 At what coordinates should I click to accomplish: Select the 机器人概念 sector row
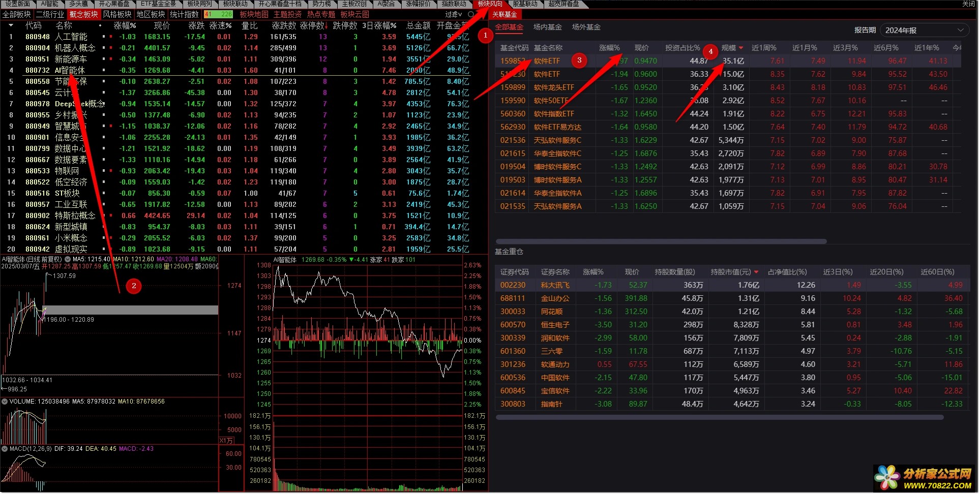coord(236,48)
